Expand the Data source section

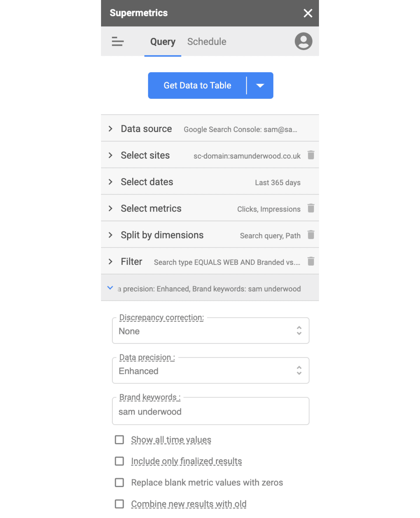(210, 129)
